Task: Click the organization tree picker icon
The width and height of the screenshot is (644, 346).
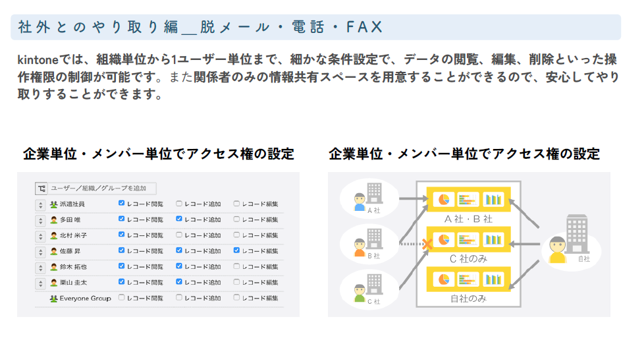Action: pos(41,188)
